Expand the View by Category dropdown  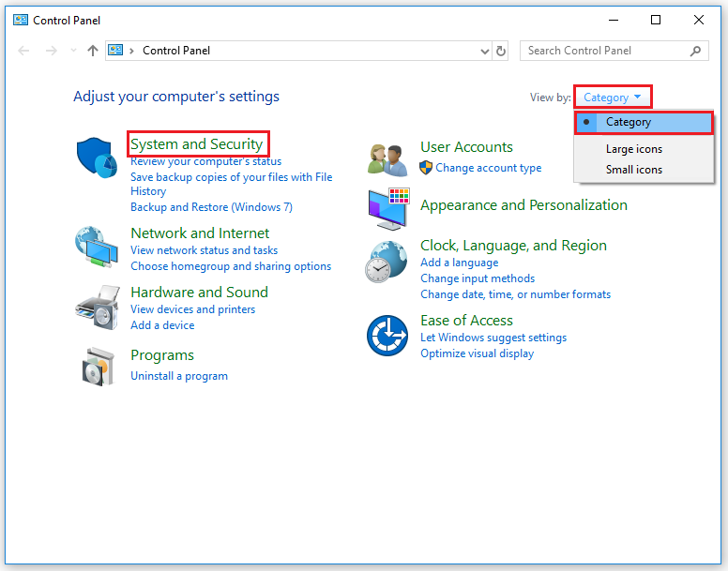[612, 97]
